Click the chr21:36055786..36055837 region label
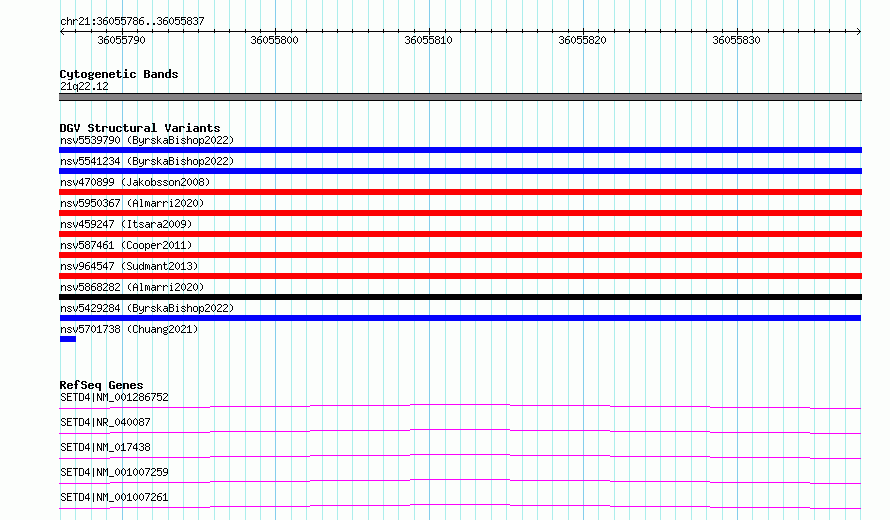This screenshot has height=520, width=890. click(132, 21)
